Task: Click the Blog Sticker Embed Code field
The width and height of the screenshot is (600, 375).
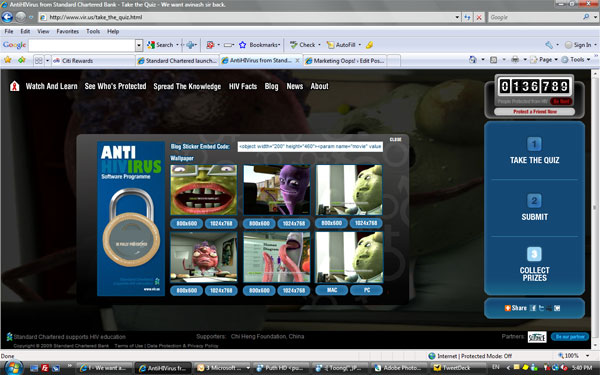Action: [310, 147]
